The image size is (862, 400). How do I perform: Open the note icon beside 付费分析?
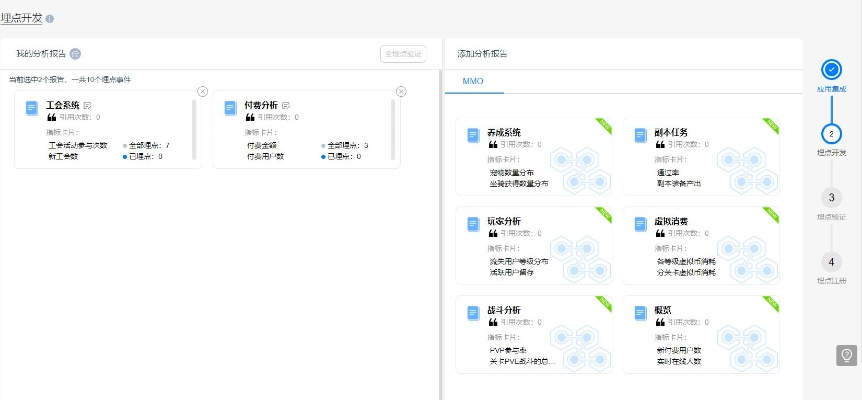tap(286, 105)
